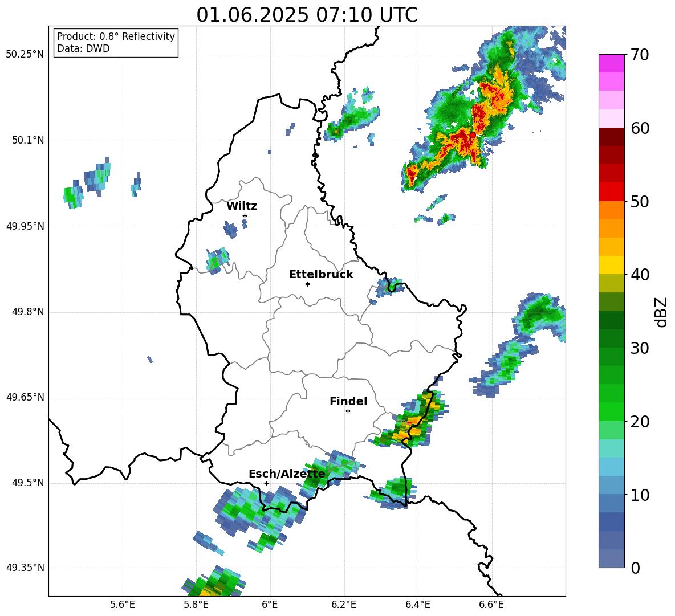Viewport: 675px width, 616px height.
Task: Click the 30 tick label on colorbar
Action: point(639,348)
